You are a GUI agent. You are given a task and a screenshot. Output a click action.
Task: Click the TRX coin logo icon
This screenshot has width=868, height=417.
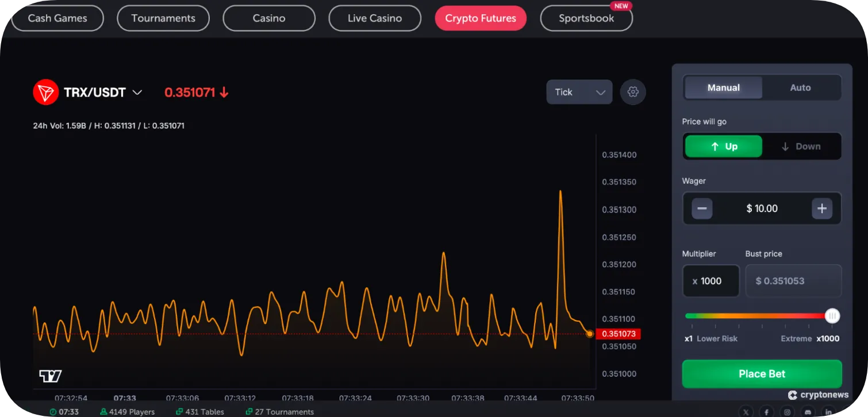coord(45,92)
